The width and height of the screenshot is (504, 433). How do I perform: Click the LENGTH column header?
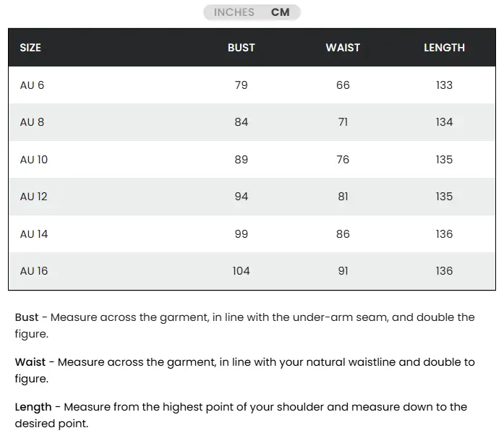[444, 48]
